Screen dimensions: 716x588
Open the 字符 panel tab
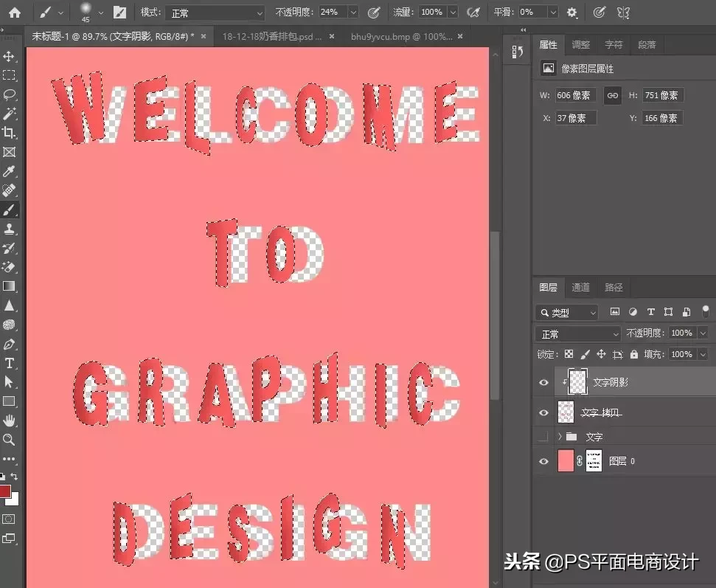pyautogui.click(x=614, y=45)
